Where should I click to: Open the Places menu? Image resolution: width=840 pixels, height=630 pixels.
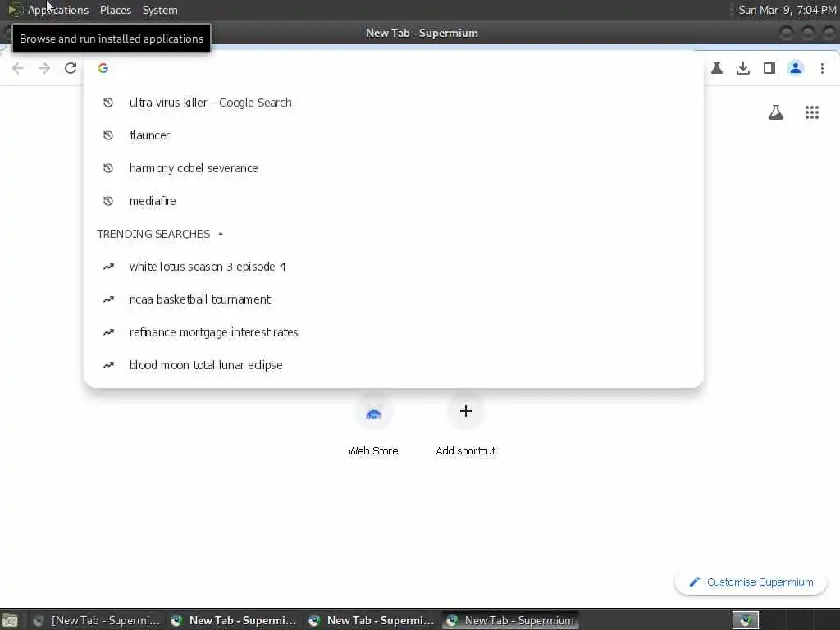tap(116, 10)
